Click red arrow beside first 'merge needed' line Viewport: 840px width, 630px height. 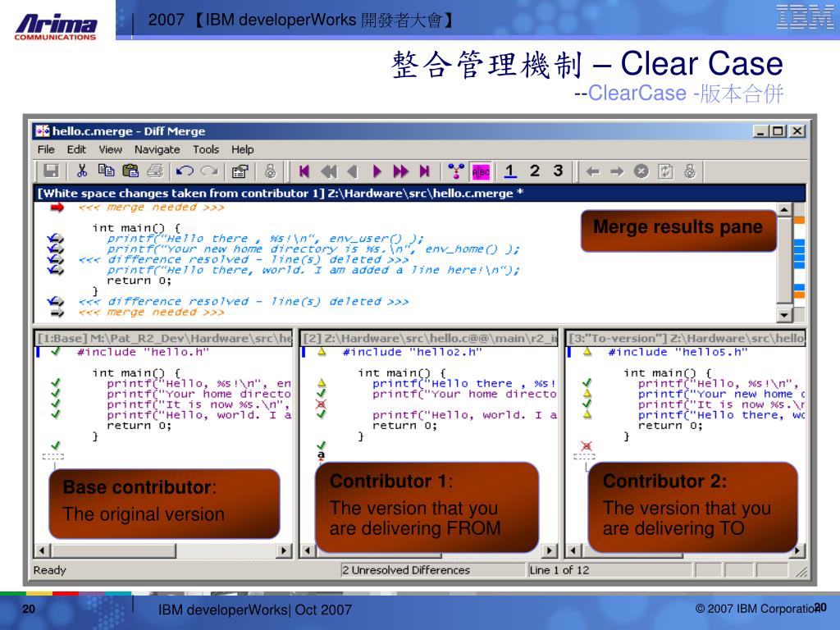click(x=57, y=208)
